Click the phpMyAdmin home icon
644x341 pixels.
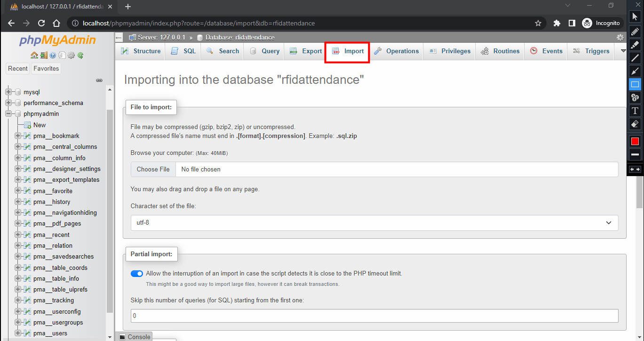pos(34,55)
